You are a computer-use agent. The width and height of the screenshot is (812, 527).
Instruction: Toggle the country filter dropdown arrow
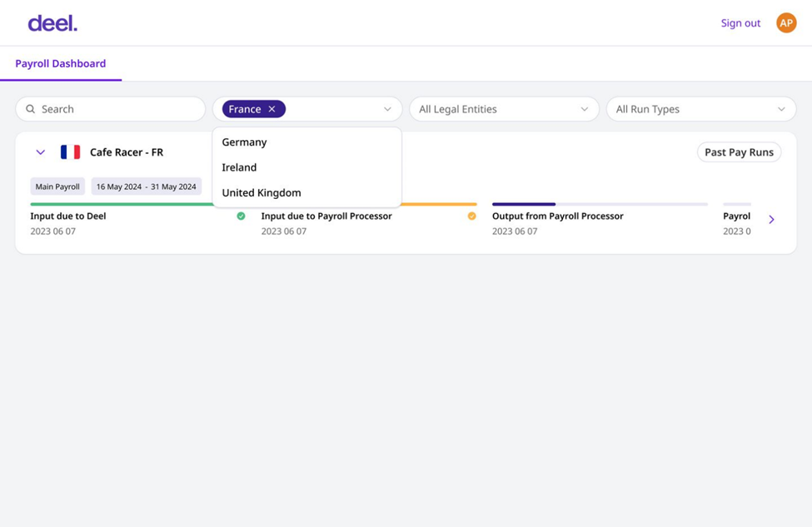coord(387,109)
